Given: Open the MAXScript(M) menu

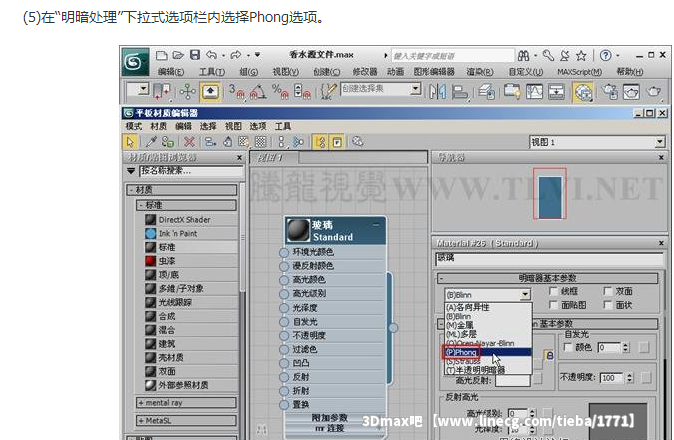Looking at the screenshot, I should tap(579, 72).
